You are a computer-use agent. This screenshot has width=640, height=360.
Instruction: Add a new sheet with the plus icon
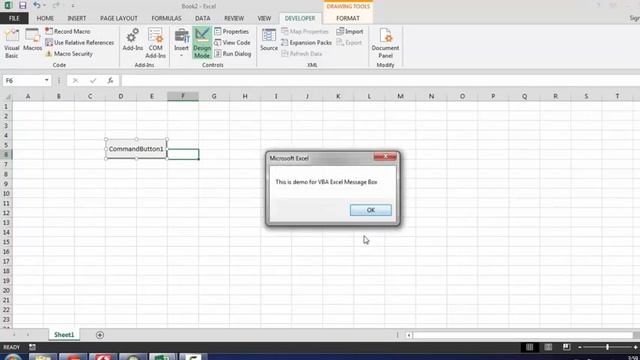click(100, 335)
